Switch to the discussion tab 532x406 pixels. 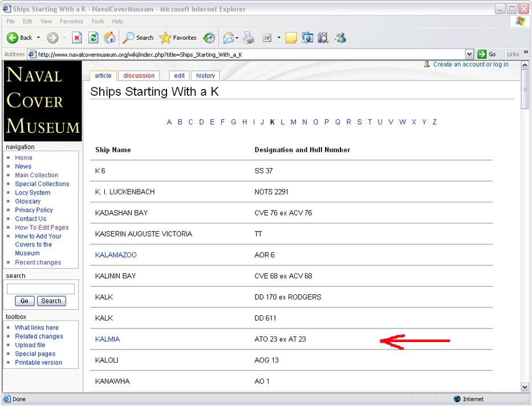coord(139,75)
